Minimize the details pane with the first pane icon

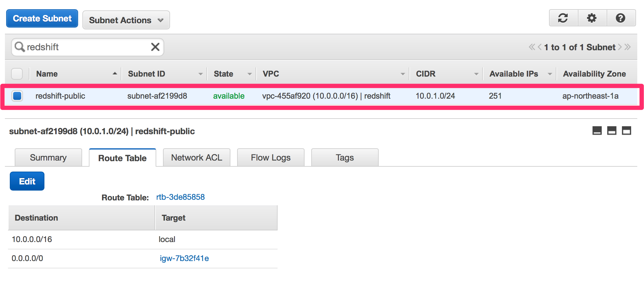[597, 131]
